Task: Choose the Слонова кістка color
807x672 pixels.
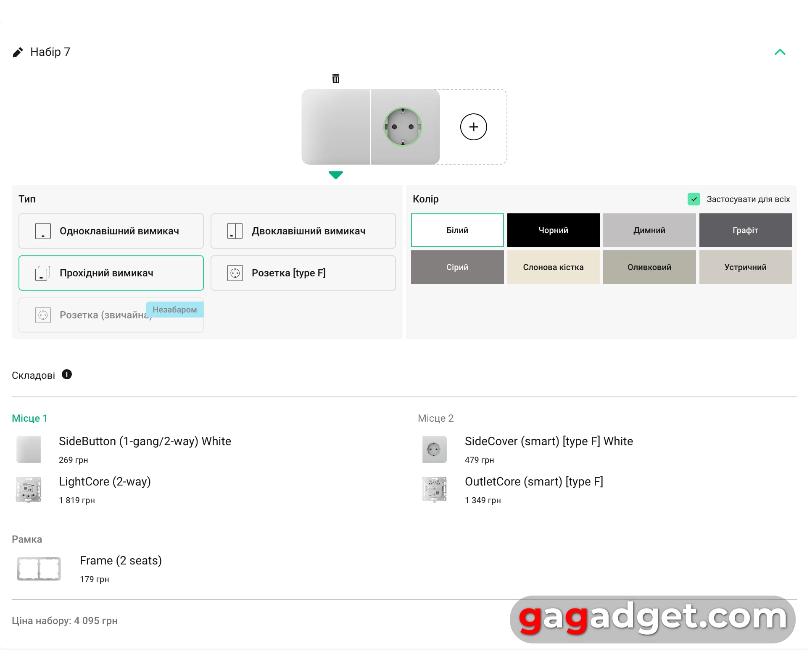Action: coord(553,267)
